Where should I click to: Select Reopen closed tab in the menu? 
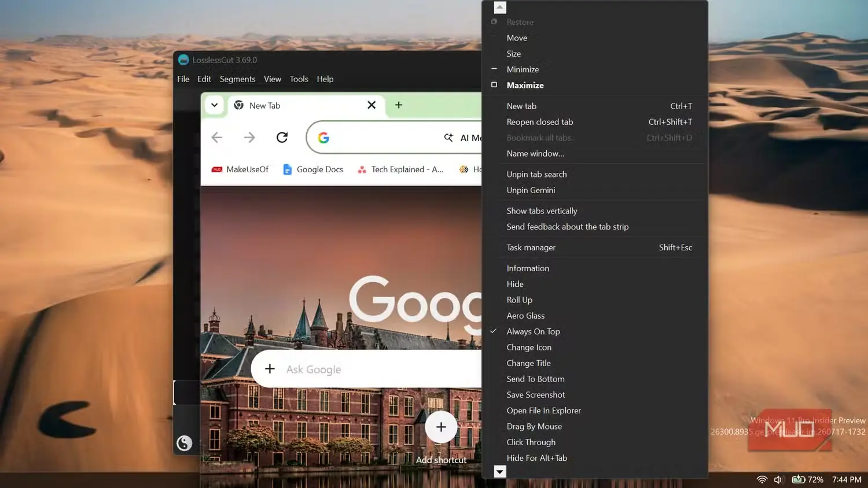[595, 122]
